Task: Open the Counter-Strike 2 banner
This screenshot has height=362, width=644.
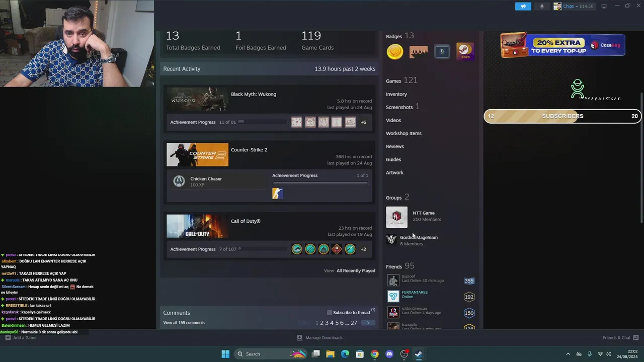Action: click(x=197, y=155)
